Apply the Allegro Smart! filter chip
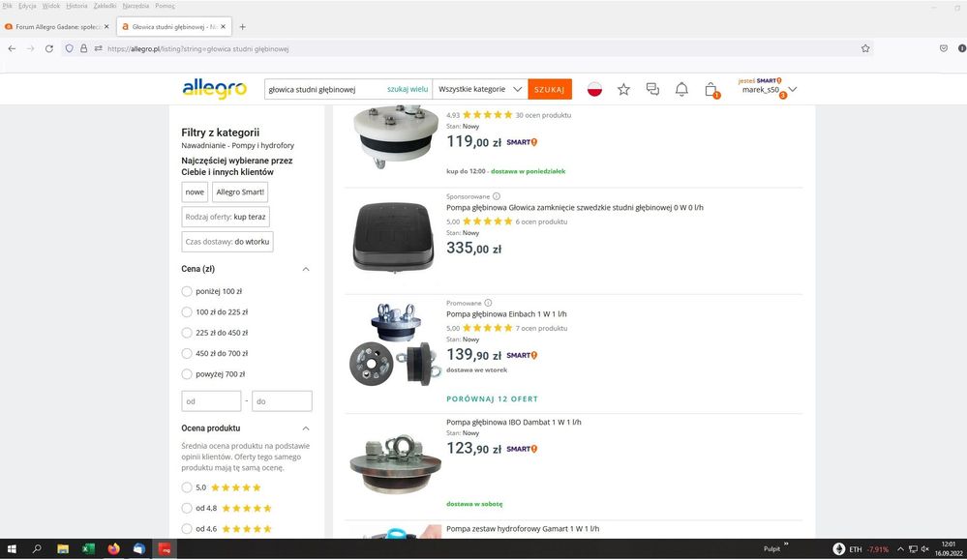 pos(240,192)
